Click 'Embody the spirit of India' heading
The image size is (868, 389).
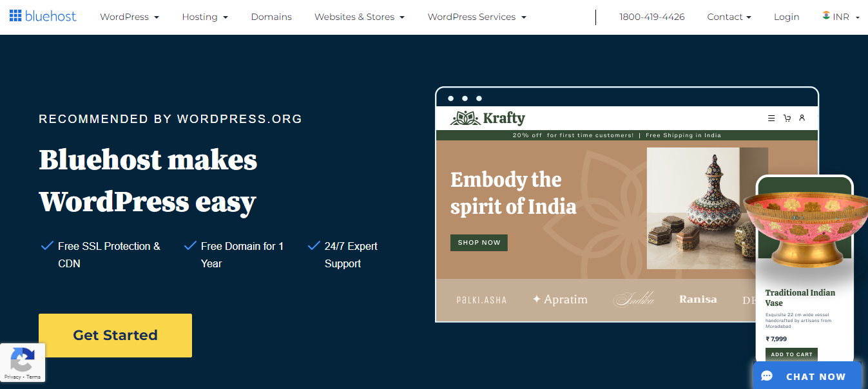(513, 193)
